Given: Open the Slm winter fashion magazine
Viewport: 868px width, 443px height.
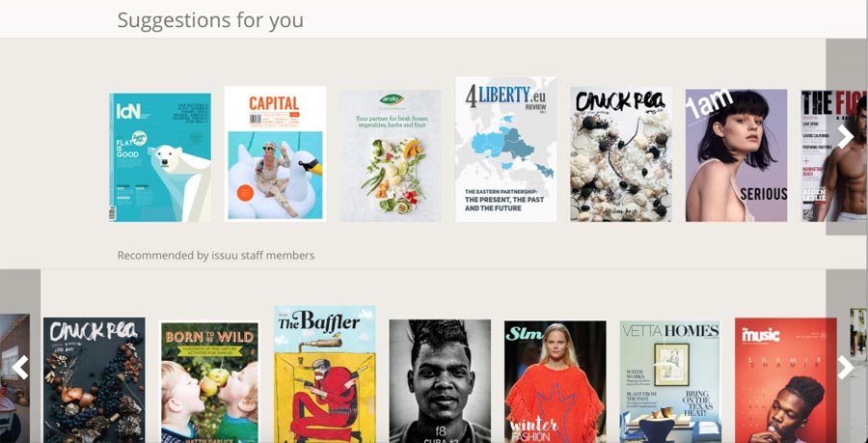Looking at the screenshot, I should [556, 381].
